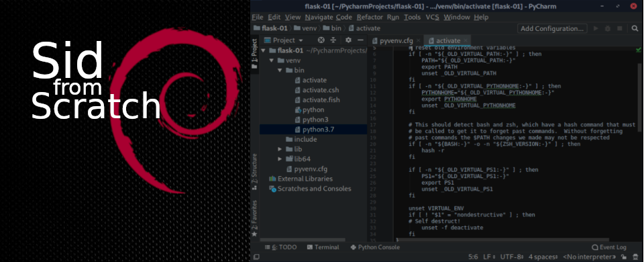
Task: Open the Help menu
Action: point(481,17)
